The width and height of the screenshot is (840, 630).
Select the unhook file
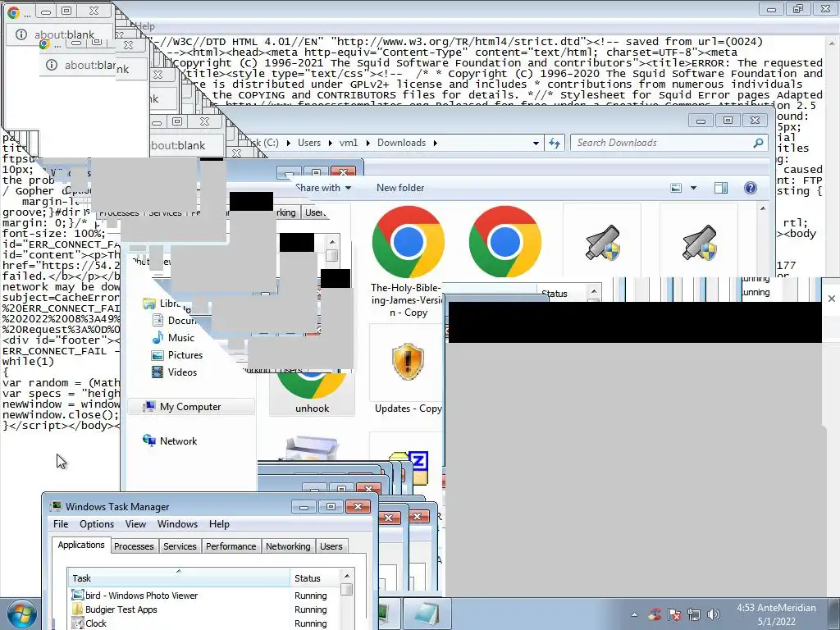(312, 394)
